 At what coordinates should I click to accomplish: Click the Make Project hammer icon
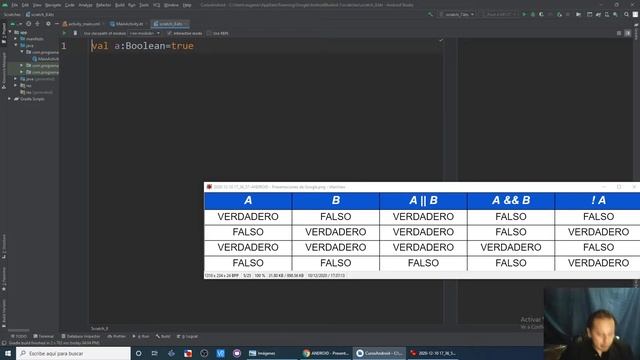tap(430, 14)
